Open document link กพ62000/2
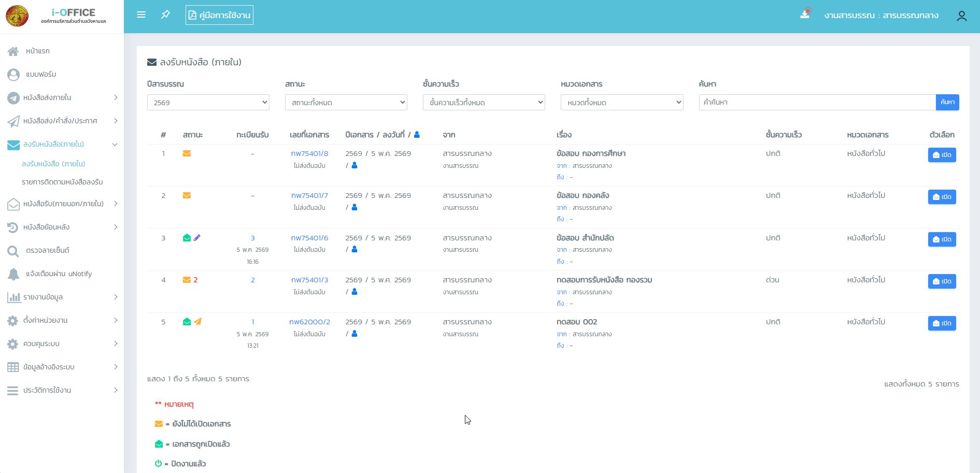Viewport: 980px width, 473px height. click(309, 322)
